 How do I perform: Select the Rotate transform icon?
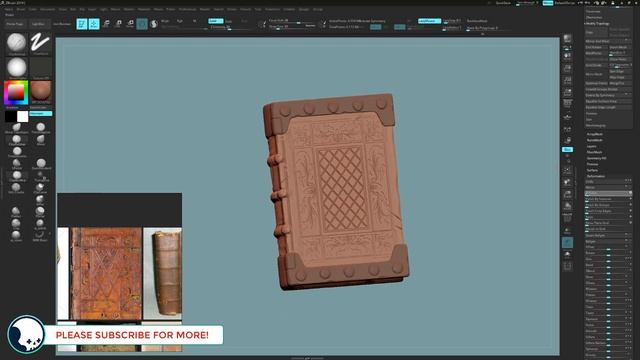click(130, 24)
